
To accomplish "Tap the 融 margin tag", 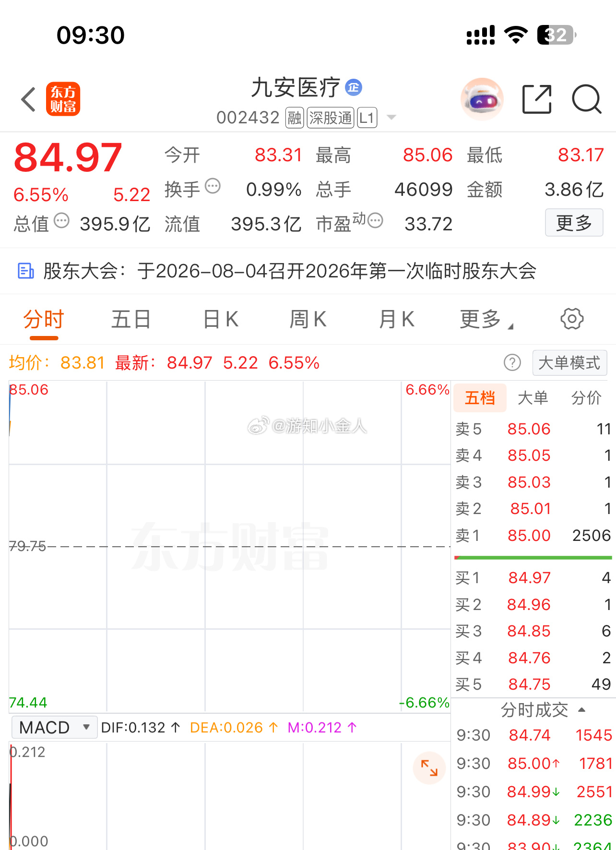I will click(295, 118).
